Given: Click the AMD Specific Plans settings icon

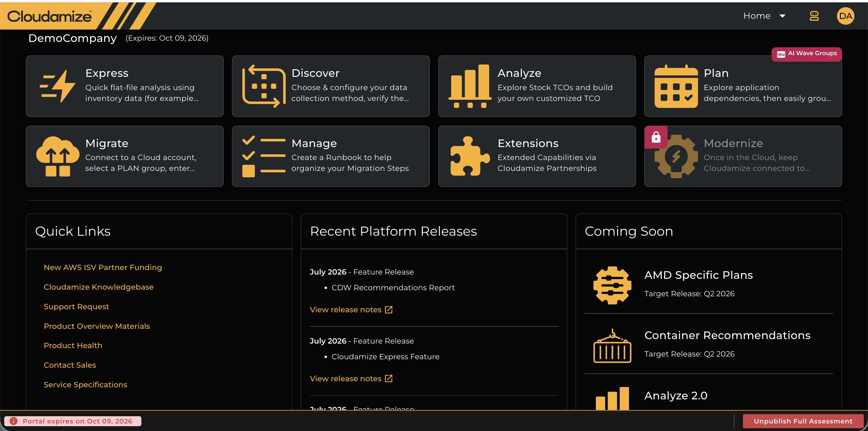Looking at the screenshot, I should 612,285.
